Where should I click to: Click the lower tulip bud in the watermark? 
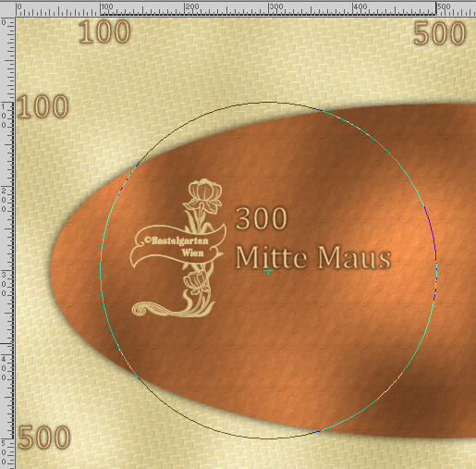(x=196, y=281)
